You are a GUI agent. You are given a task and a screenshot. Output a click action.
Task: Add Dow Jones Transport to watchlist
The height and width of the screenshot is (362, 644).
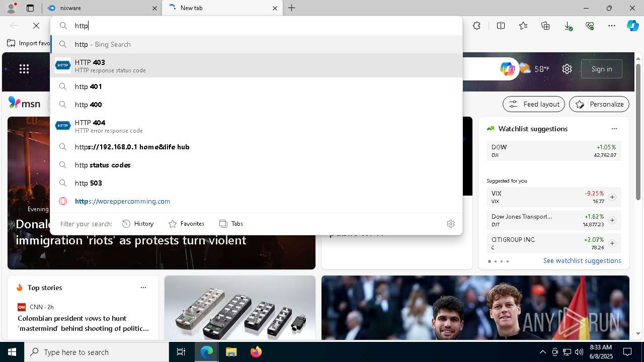(x=612, y=220)
